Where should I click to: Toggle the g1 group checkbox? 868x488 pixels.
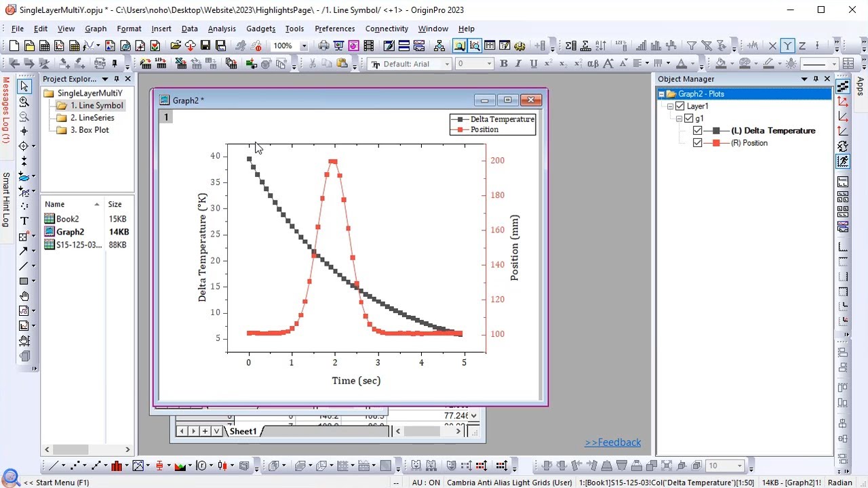[688, 118]
